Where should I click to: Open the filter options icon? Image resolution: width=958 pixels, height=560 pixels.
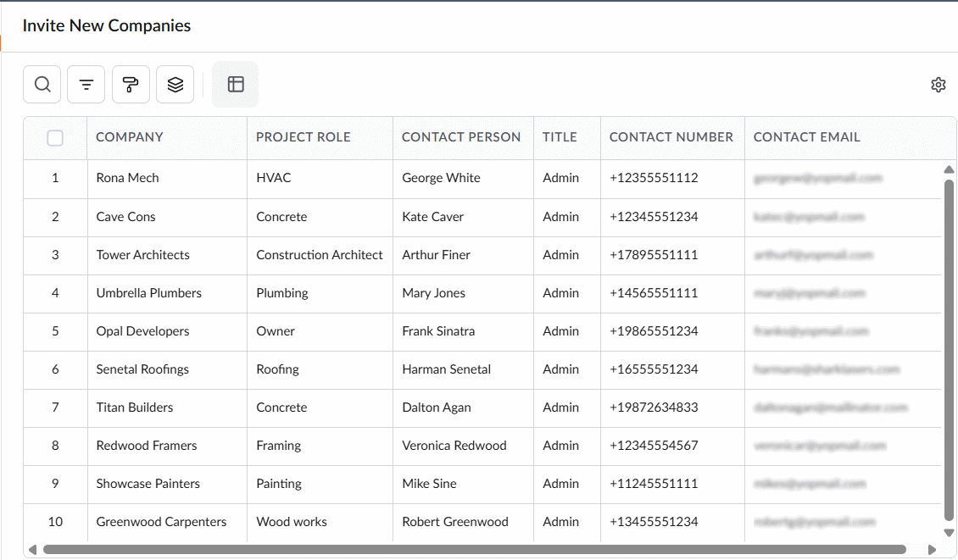pyautogui.click(x=86, y=84)
